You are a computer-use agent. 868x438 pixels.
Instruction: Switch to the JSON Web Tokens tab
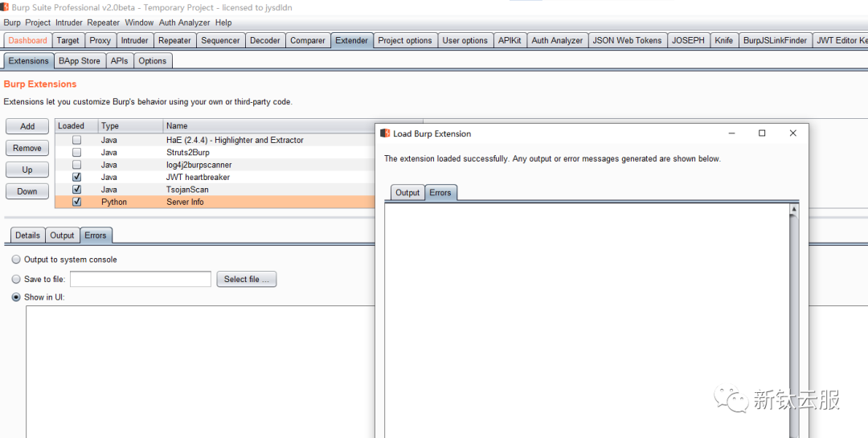pos(627,40)
